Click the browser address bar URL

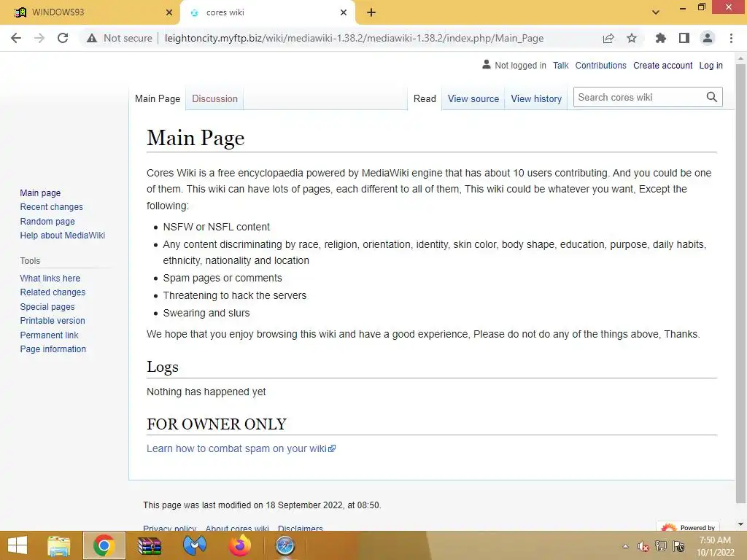pos(354,38)
